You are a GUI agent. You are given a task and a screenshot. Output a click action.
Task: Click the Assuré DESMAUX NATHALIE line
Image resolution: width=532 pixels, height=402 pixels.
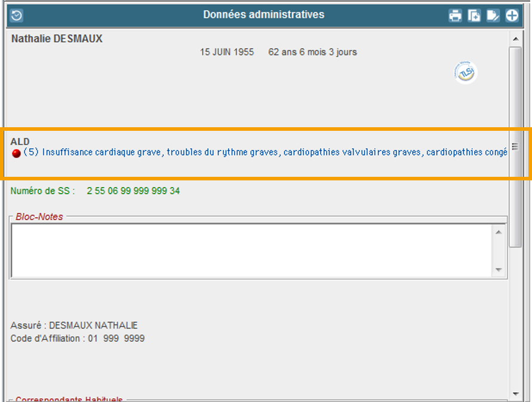pyautogui.click(x=74, y=326)
